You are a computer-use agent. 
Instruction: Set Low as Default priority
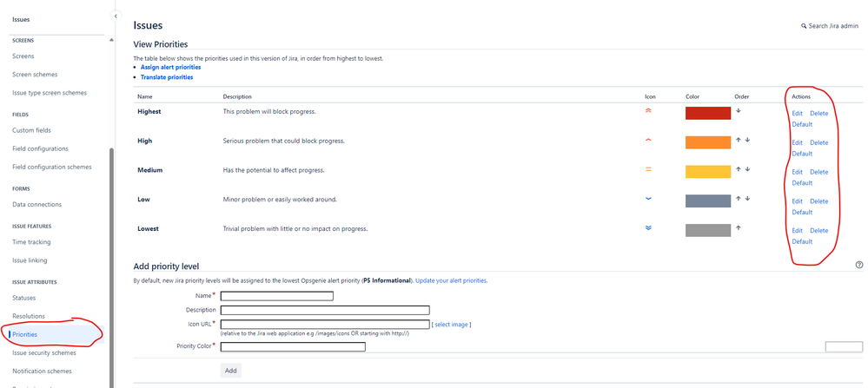coord(802,213)
